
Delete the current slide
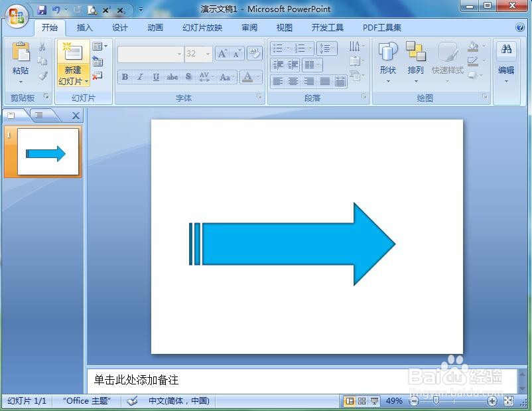[x=98, y=76]
